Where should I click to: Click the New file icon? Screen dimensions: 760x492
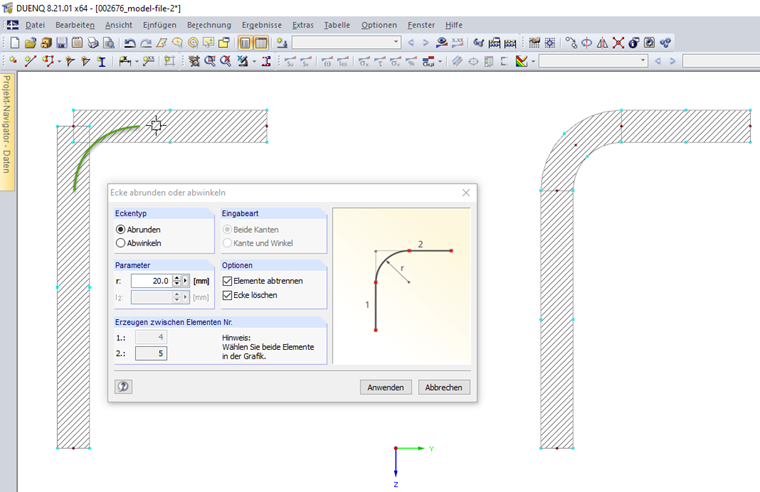[x=15, y=43]
